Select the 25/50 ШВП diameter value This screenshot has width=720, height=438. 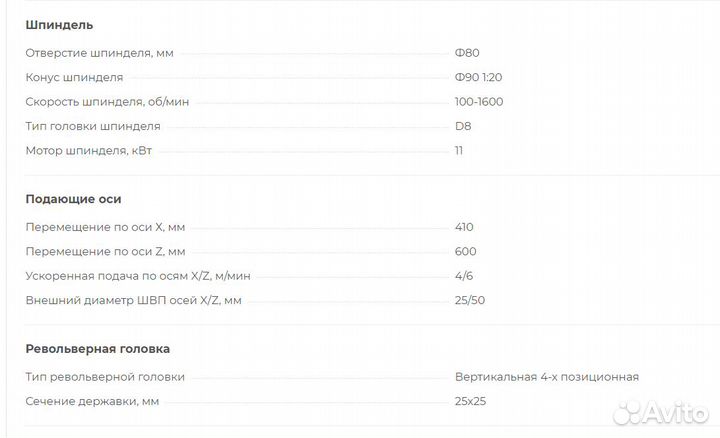click(x=471, y=300)
